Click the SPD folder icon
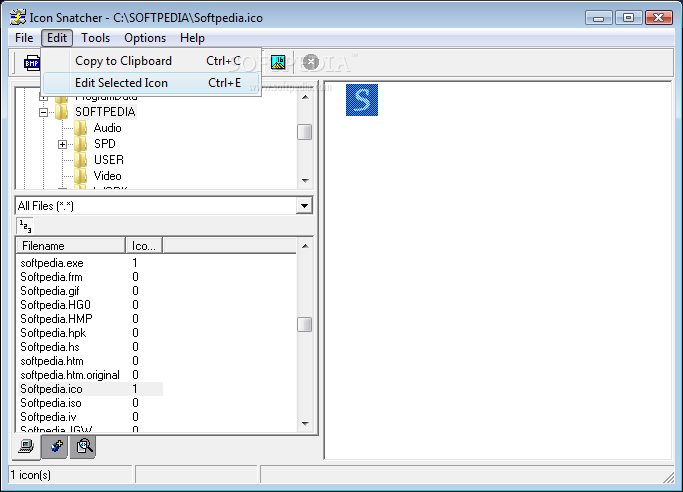 tap(80, 144)
